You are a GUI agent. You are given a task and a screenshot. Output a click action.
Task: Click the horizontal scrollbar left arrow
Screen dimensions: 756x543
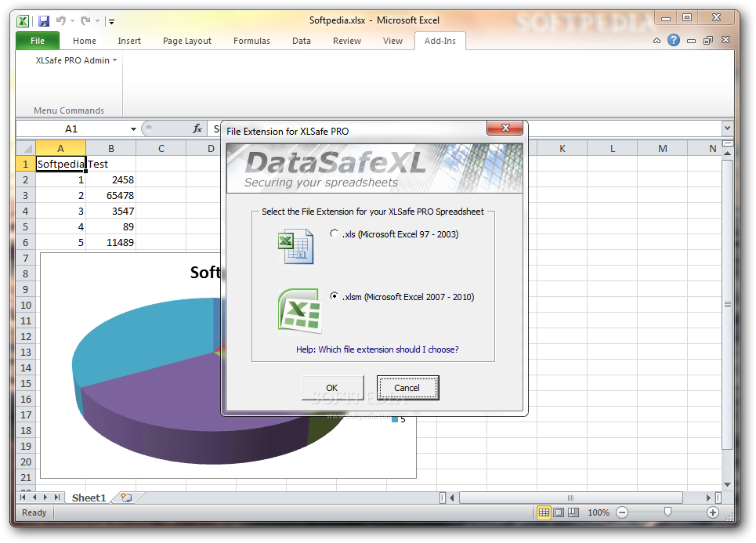coord(452,498)
